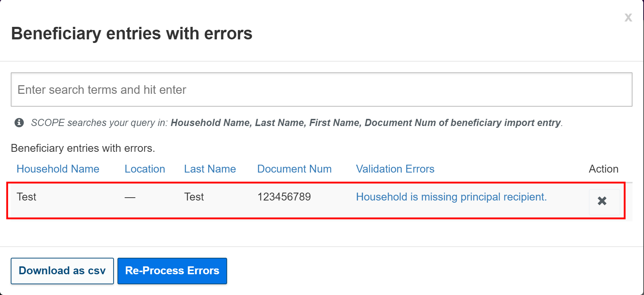Sort by Last Name column header

click(x=210, y=169)
